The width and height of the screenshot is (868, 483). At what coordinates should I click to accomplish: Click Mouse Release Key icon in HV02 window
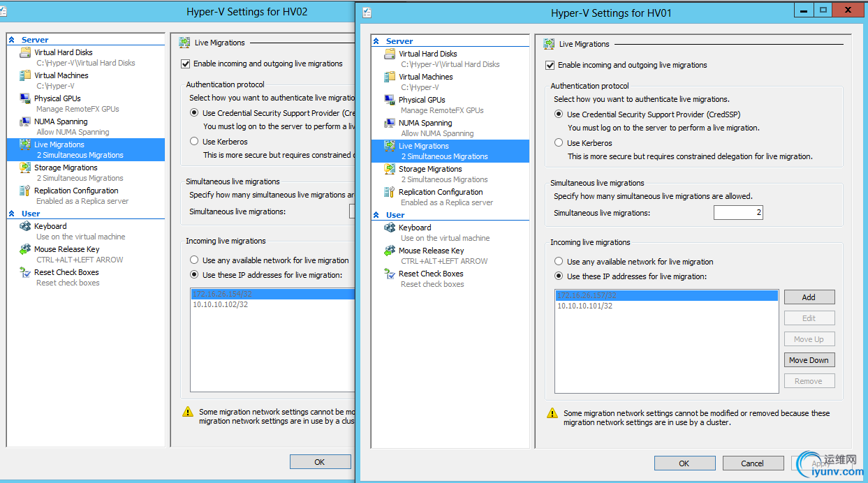(x=25, y=249)
